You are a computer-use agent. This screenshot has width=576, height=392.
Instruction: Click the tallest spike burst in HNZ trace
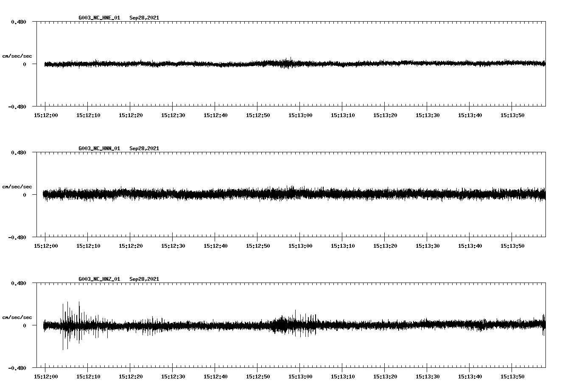pos(72,325)
